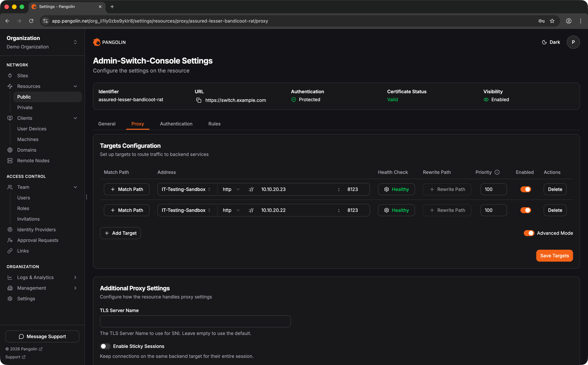The height and width of the screenshot is (365, 588).
Task: Click the TLS Server Name field
Action: 195,321
